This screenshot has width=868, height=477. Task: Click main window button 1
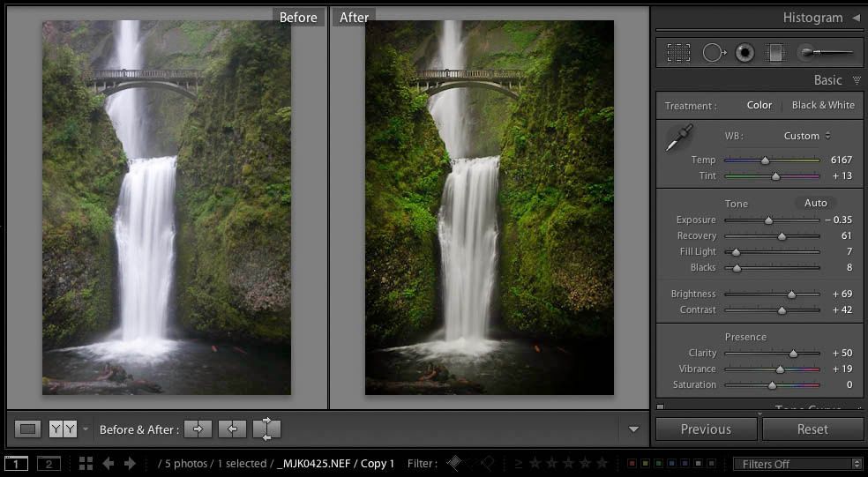coord(16,464)
